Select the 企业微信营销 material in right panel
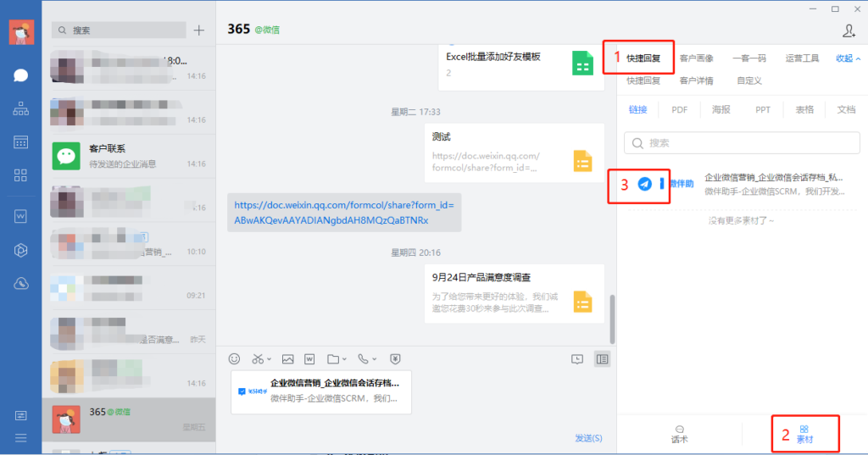The image size is (868, 455). point(742,185)
